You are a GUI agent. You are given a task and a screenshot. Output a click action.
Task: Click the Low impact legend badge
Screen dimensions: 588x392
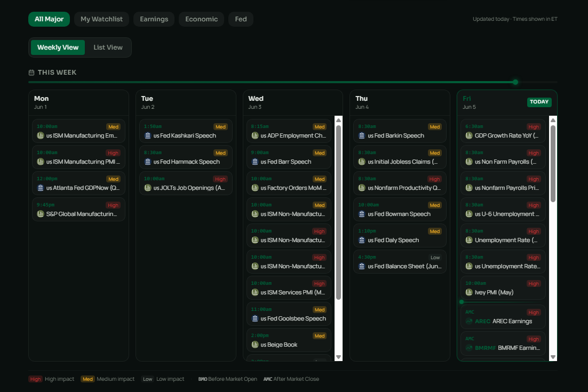[148, 379]
